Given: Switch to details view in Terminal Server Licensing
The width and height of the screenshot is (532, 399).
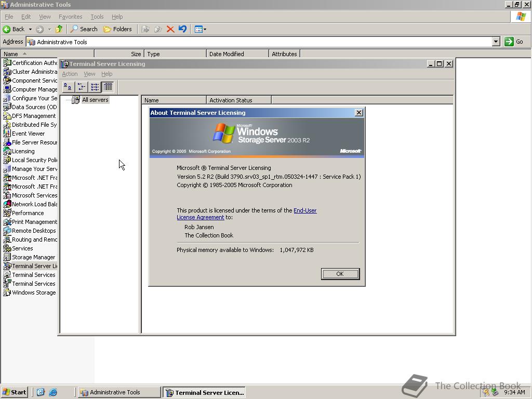Looking at the screenshot, I should pos(108,87).
